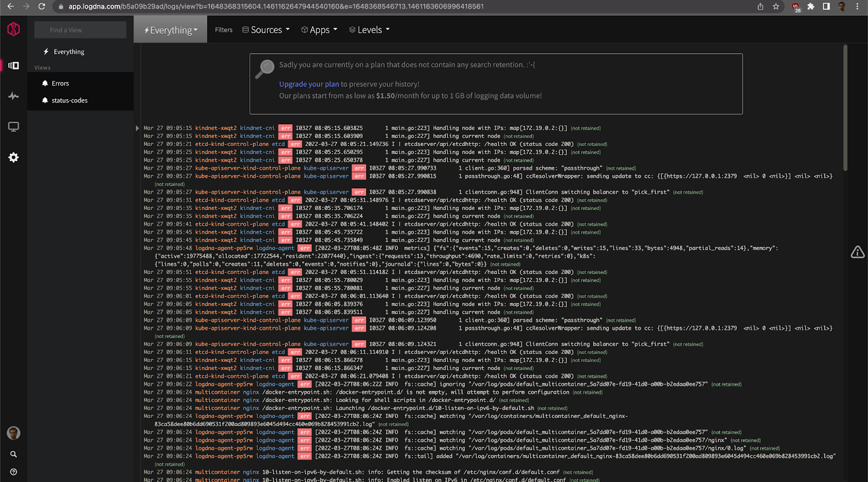
Task: Click the multicontainer source on the 'not empty' line
Action: (217, 392)
